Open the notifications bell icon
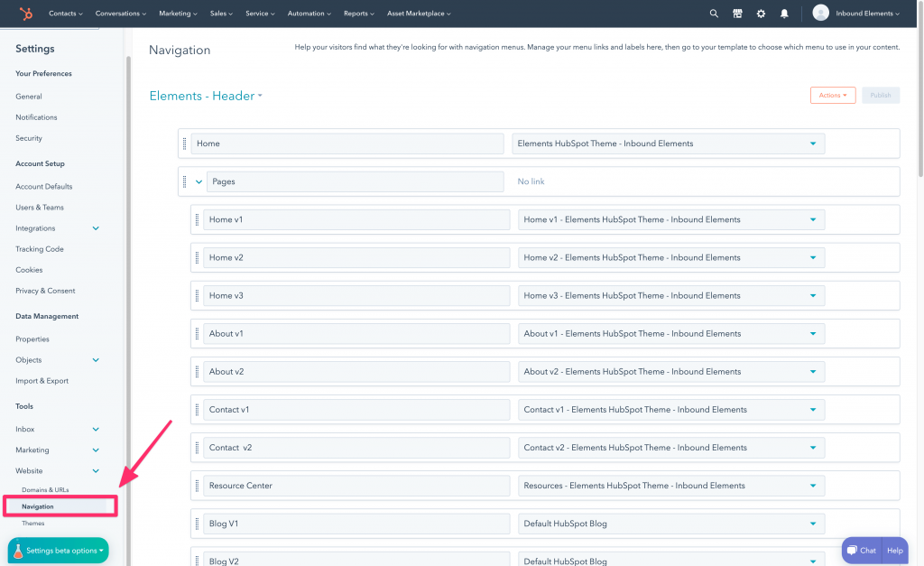This screenshot has height=566, width=924. [x=784, y=13]
